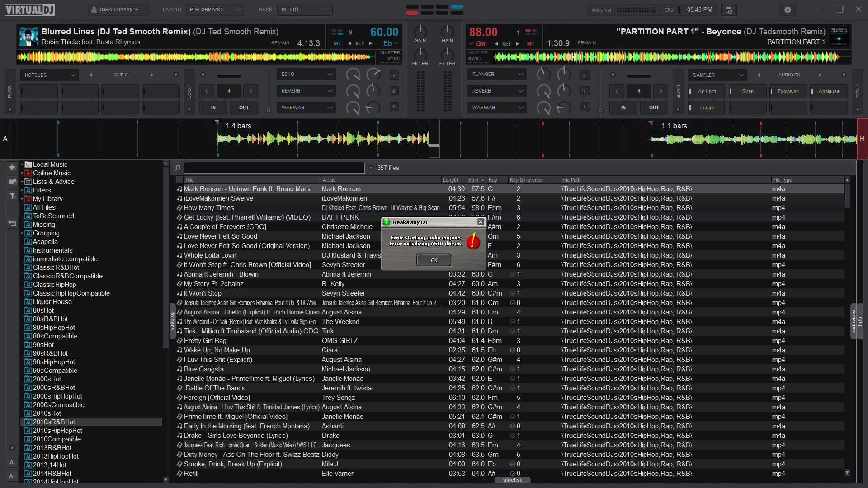Click left deck effects gear icon
This screenshot has width=868, height=488.
click(268, 110)
